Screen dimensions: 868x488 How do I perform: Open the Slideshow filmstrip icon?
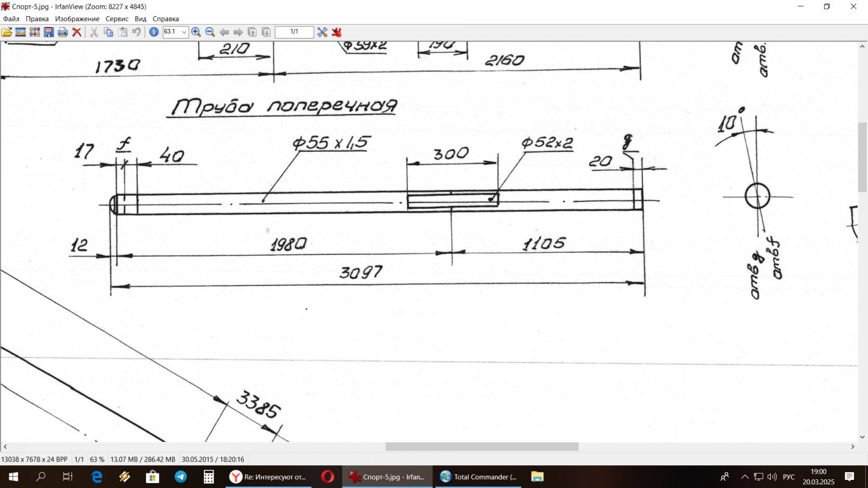[21, 33]
